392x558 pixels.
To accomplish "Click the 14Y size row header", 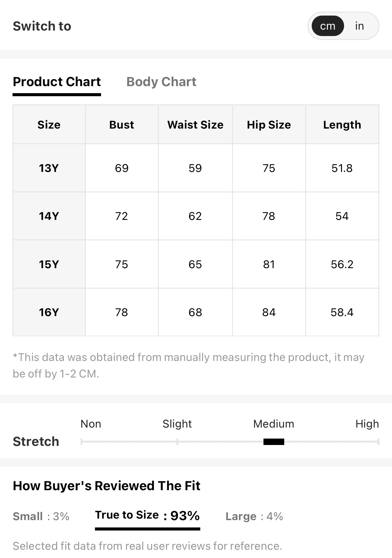I will 49,216.
